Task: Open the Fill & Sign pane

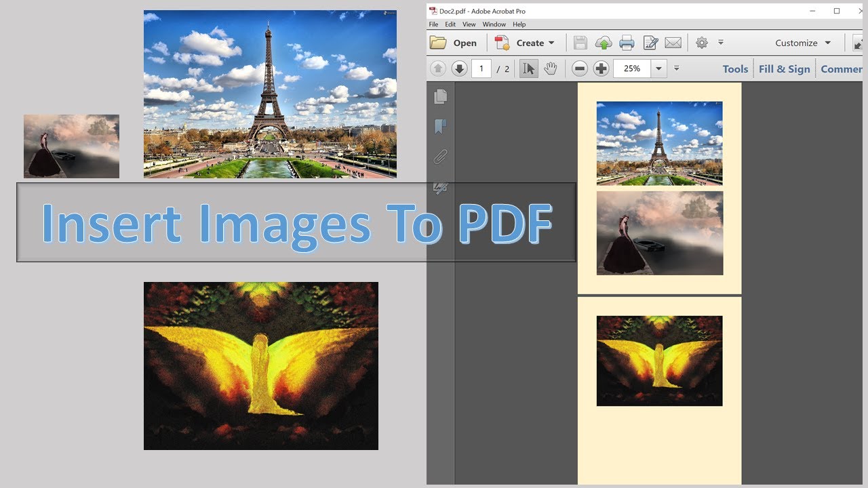Action: 785,68
